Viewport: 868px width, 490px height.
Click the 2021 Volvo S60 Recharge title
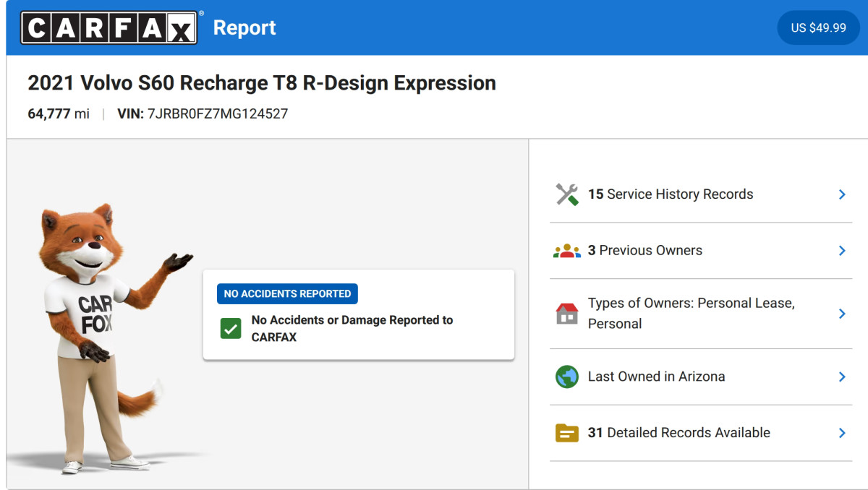tap(262, 83)
